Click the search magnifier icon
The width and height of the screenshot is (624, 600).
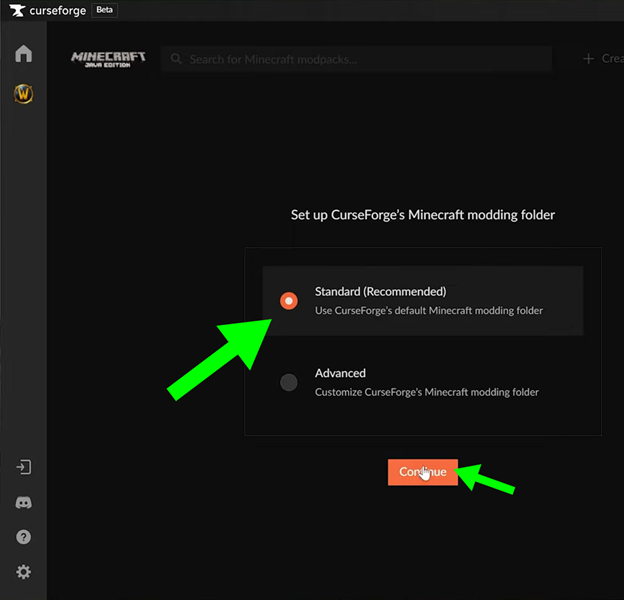tap(176, 59)
